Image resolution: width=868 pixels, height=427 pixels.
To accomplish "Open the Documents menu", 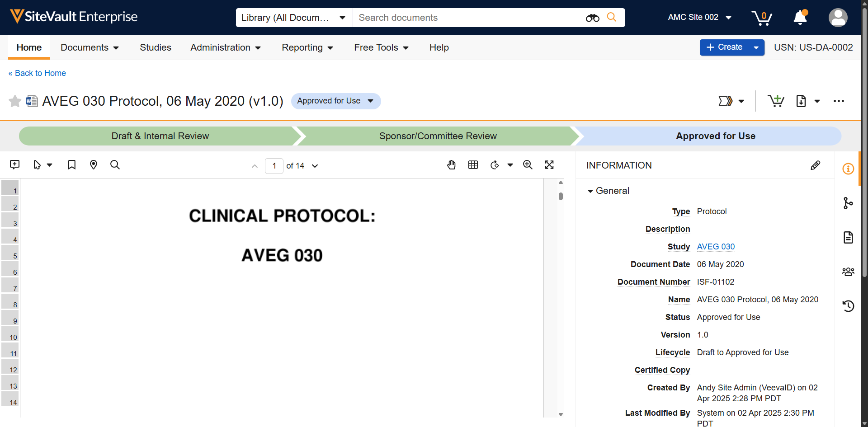I will pyautogui.click(x=90, y=47).
